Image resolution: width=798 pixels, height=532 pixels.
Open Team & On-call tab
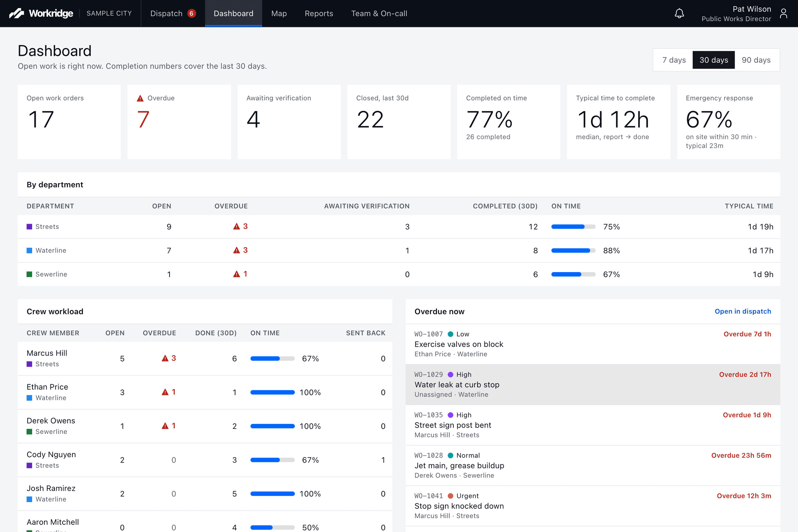tap(379, 13)
